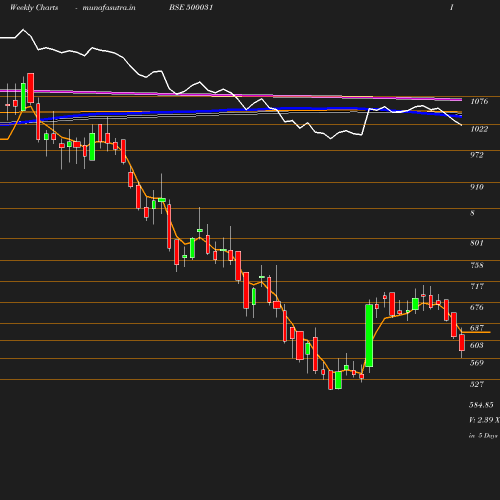Image resolution: width=500 pixels, height=500 pixels.
Task: Click the "Weekly Charts" title text
Action: pos(34,8)
